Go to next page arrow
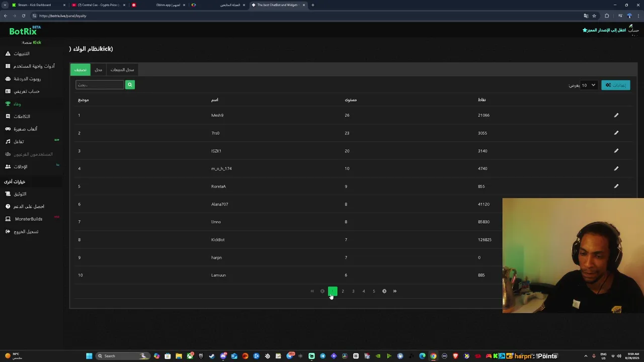Viewport: 644px width, 362px height. tap(384, 291)
